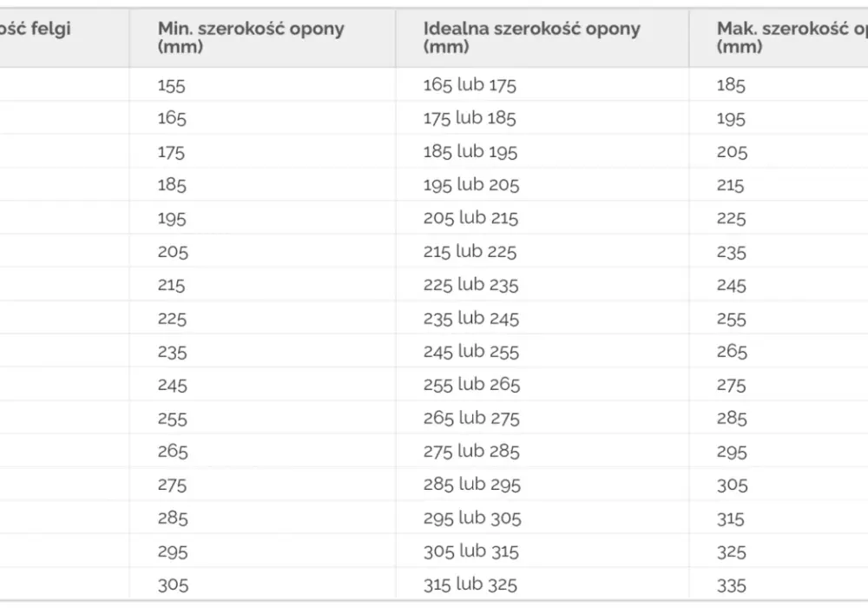Select the cell 175 lub 185
The image size is (868, 608).
click(x=470, y=118)
